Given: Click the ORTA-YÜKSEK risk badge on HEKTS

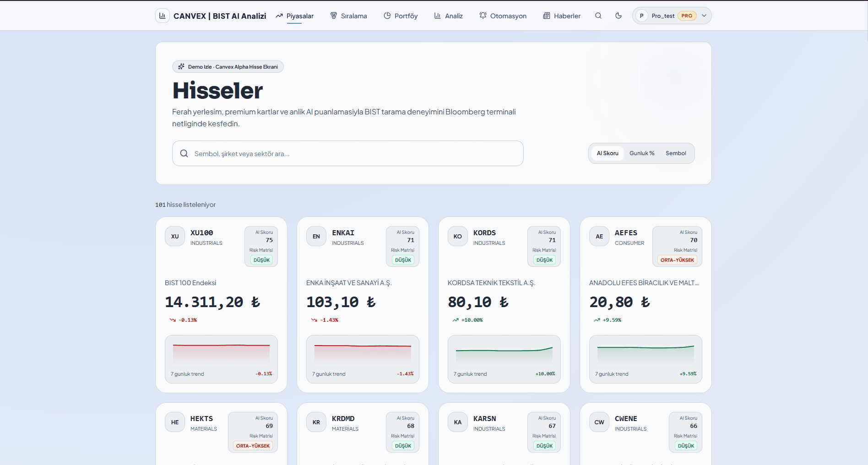Looking at the screenshot, I should [253, 446].
